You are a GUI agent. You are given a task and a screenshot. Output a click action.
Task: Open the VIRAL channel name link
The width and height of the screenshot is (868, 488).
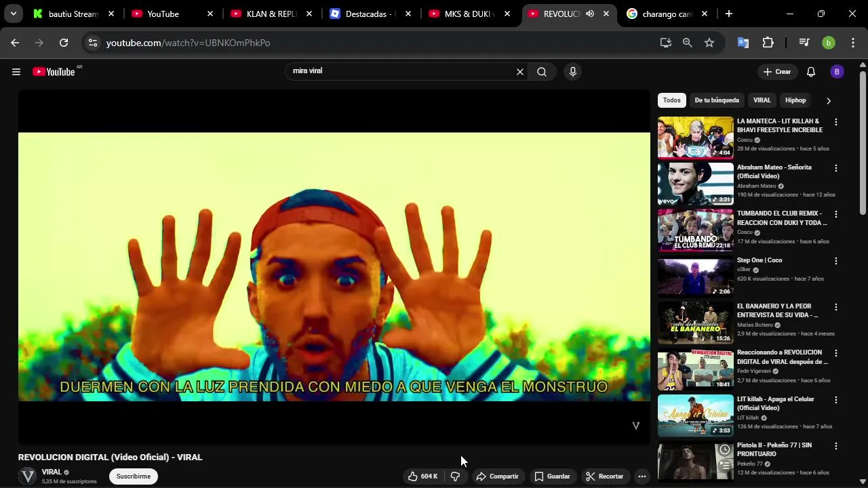tap(52, 472)
